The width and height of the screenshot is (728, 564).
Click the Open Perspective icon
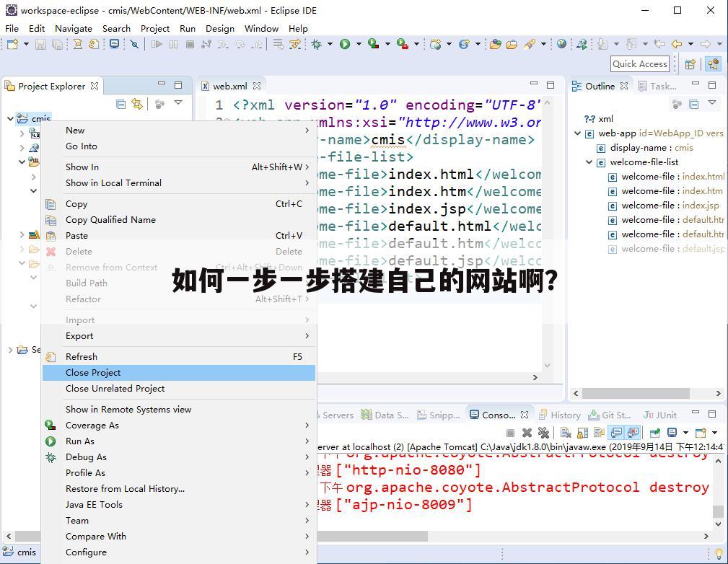(x=690, y=64)
